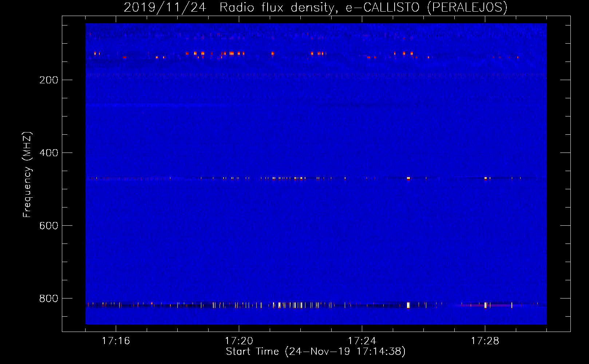
Task: Click the 'Start Time (24-Nov-19 17:14:38)' label
Action: point(316,352)
